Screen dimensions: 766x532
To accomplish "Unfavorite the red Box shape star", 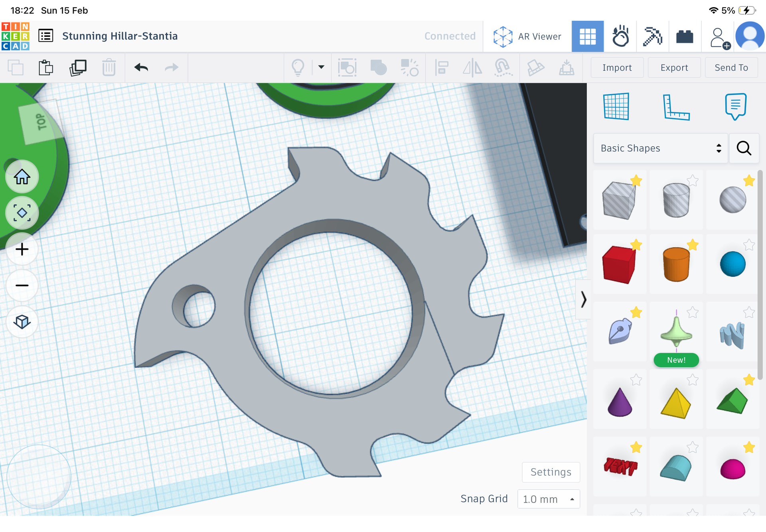I will click(x=636, y=244).
